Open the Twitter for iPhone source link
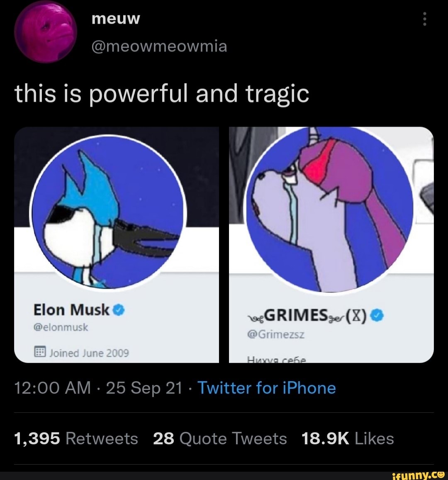 (267, 388)
